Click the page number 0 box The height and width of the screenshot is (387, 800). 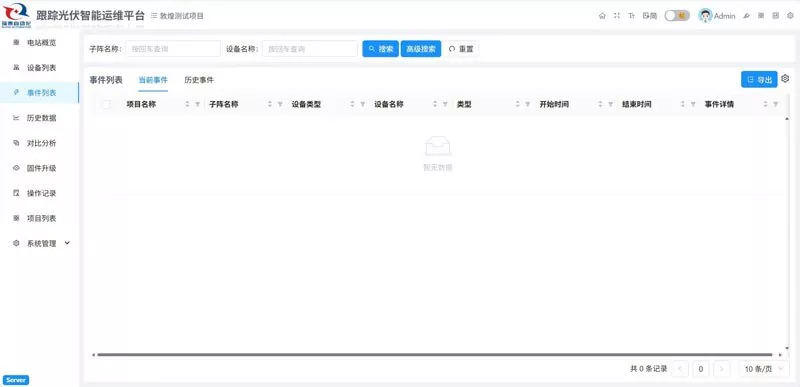[701, 369]
